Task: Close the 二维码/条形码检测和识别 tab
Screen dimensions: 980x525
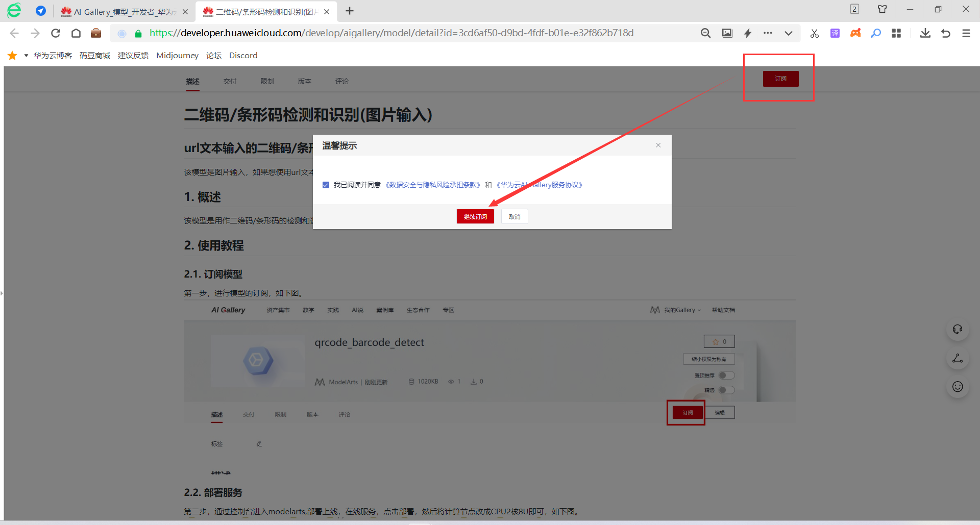Action: click(327, 12)
